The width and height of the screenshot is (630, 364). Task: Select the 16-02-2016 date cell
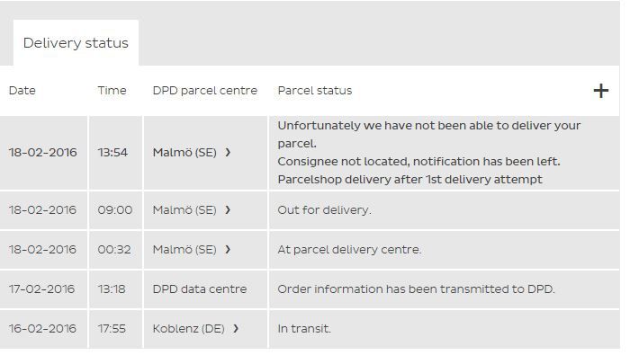click(42, 329)
